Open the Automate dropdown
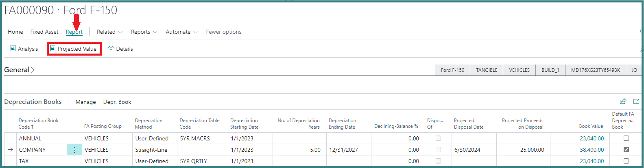This screenshot has width=644, height=168. tap(181, 32)
